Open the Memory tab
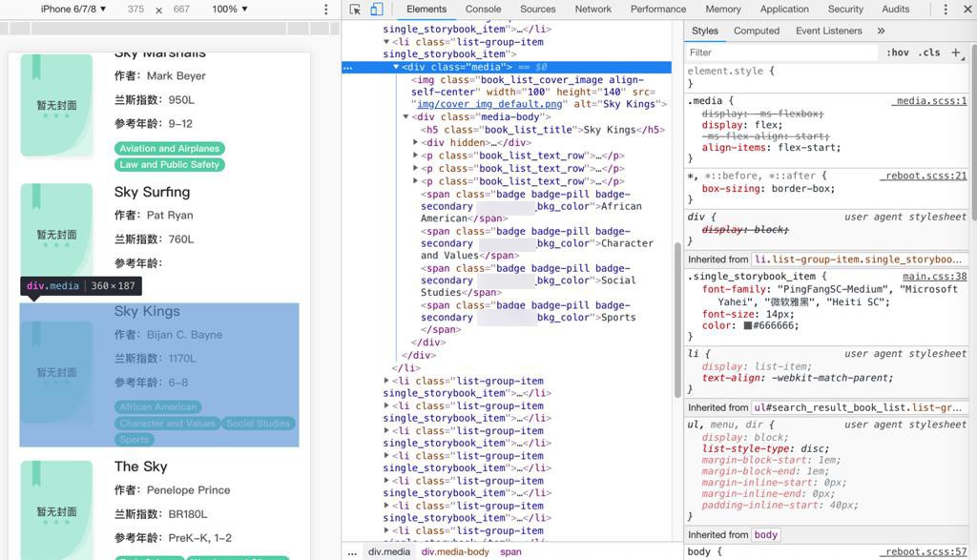 click(x=723, y=10)
